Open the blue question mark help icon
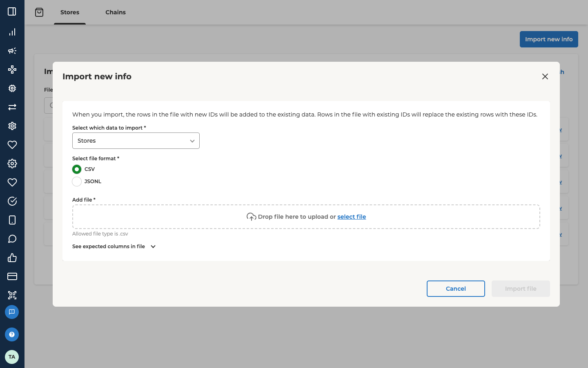This screenshot has width=588, height=368. pyautogui.click(x=12, y=334)
